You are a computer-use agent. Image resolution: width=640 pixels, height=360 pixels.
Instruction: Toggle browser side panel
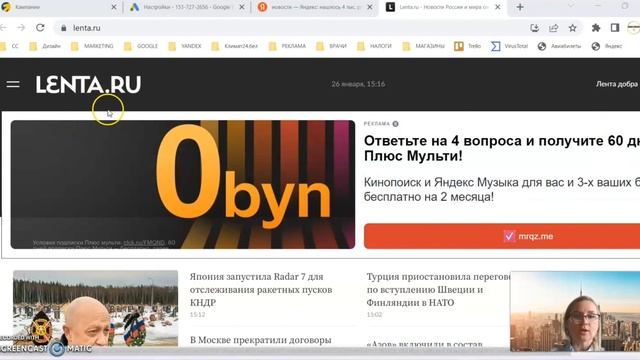[615, 28]
